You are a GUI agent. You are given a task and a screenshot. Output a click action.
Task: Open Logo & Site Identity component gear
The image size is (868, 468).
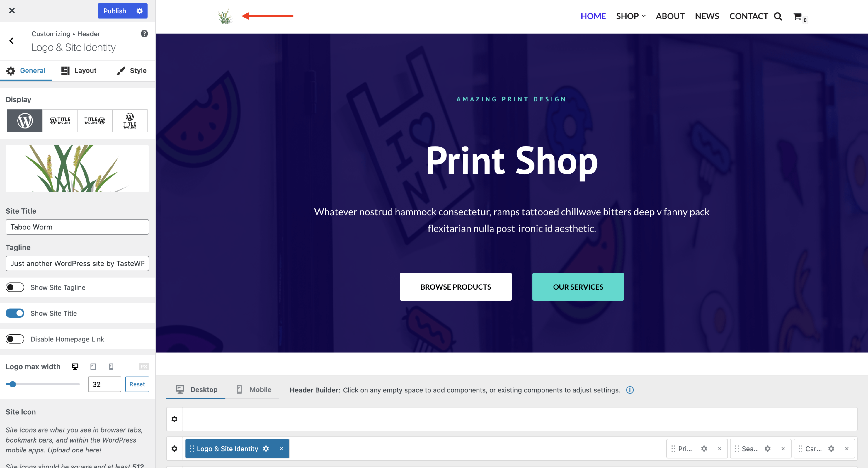point(266,448)
